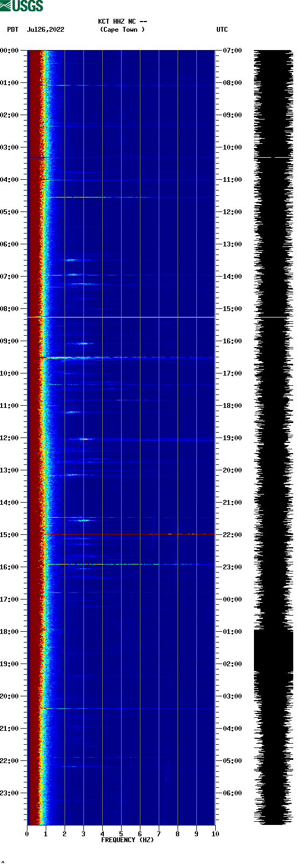The width and height of the screenshot is (297, 868).
Task: Click the frequency axis tick '0'
Action: [27, 834]
